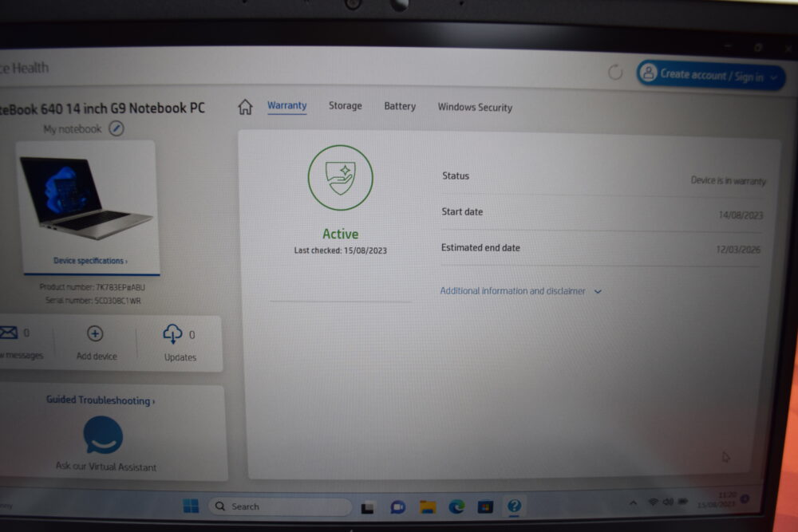Open the Guided Troubleshooting link
The height and width of the screenshot is (532, 798).
101,400
